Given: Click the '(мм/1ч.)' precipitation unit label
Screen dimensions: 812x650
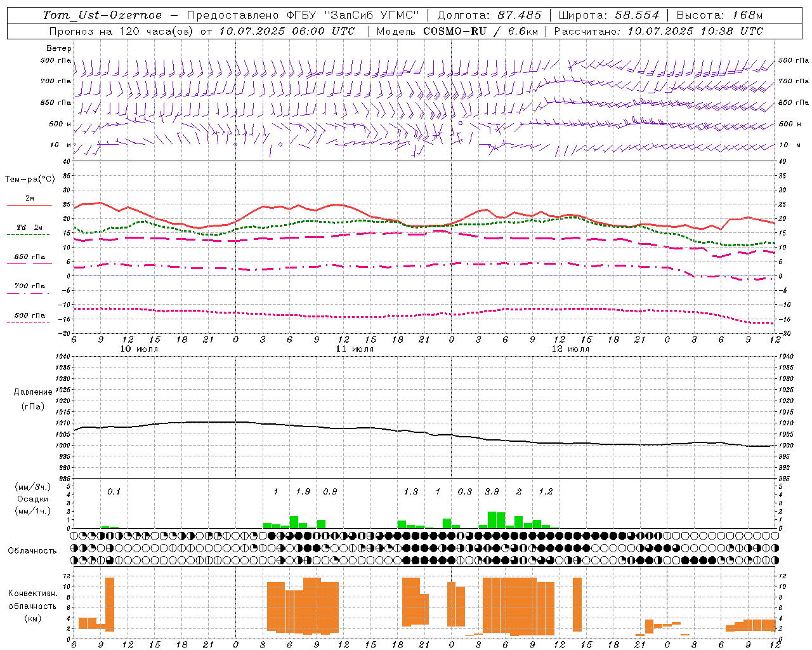Looking at the screenshot, I should coord(33,511).
